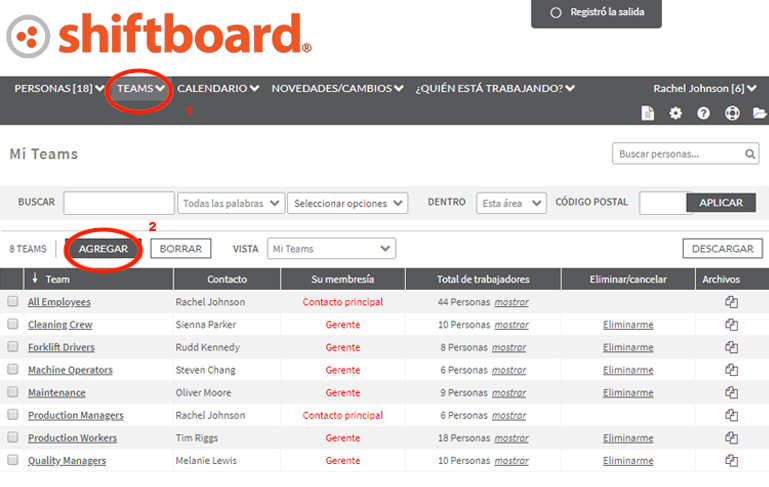769x487 pixels.
Task: Open the TEAMS menu
Action: 140,89
